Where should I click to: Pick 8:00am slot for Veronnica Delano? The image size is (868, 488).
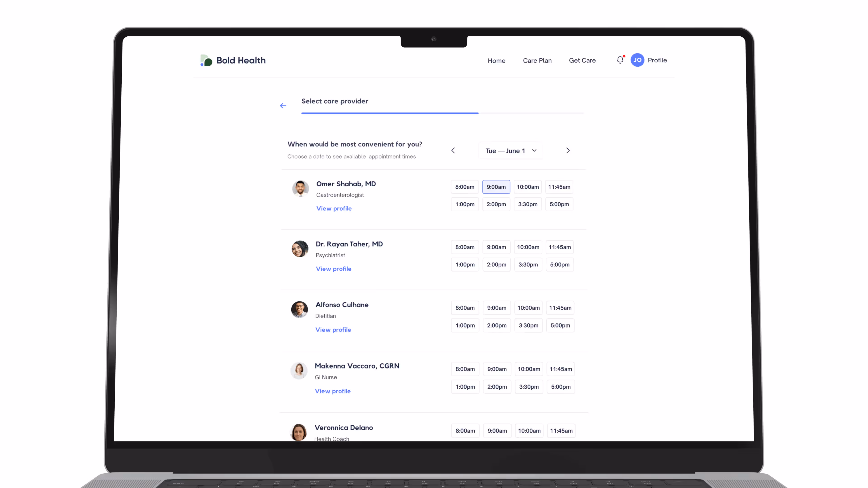pos(465,431)
